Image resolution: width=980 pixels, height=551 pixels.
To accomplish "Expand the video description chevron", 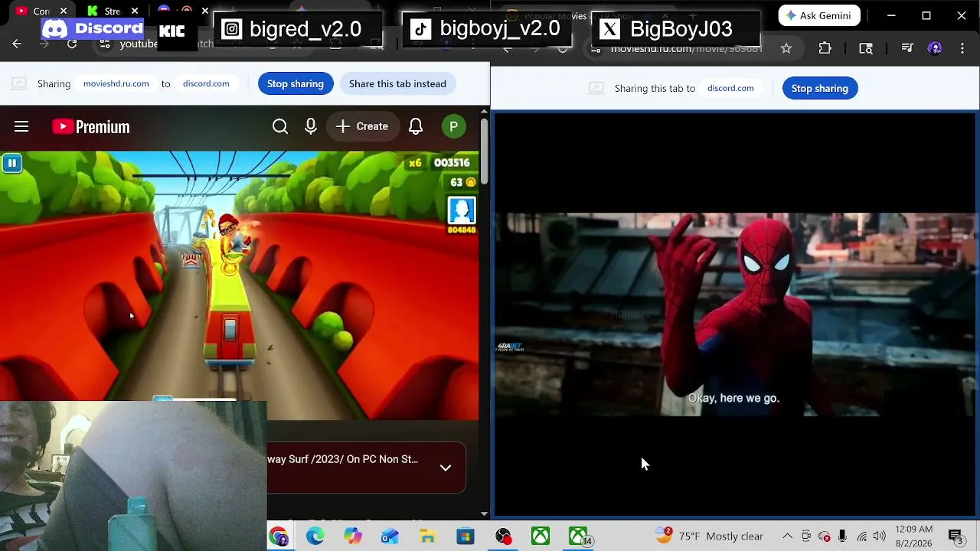I will pyautogui.click(x=446, y=468).
